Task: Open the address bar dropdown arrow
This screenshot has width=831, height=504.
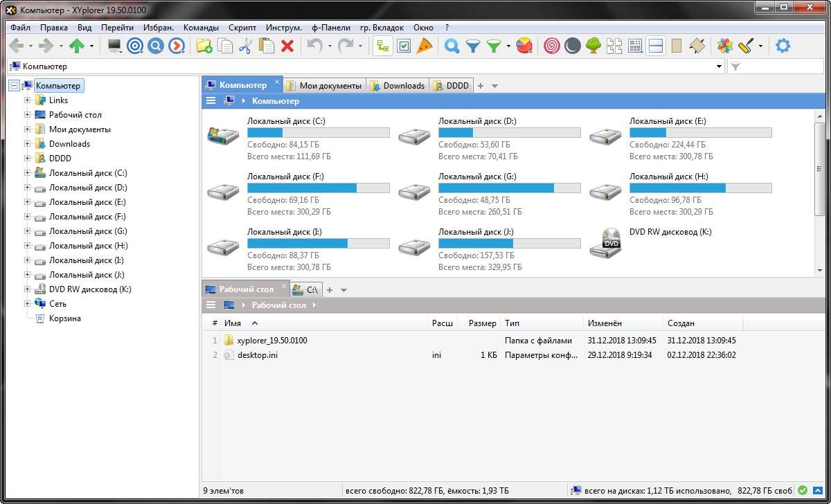Action: (719, 66)
